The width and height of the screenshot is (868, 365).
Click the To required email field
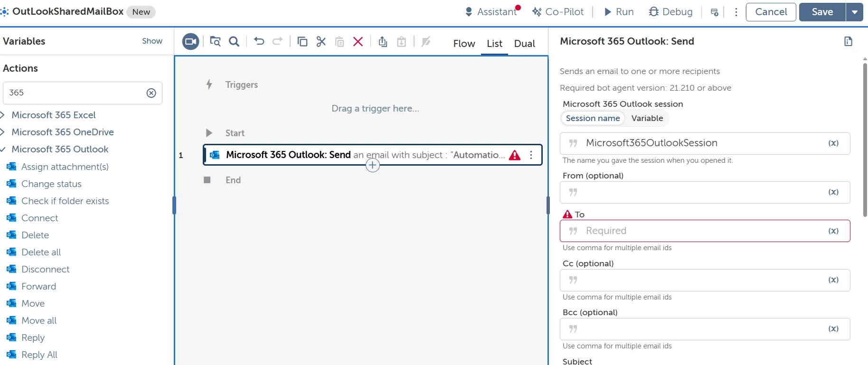705,231
